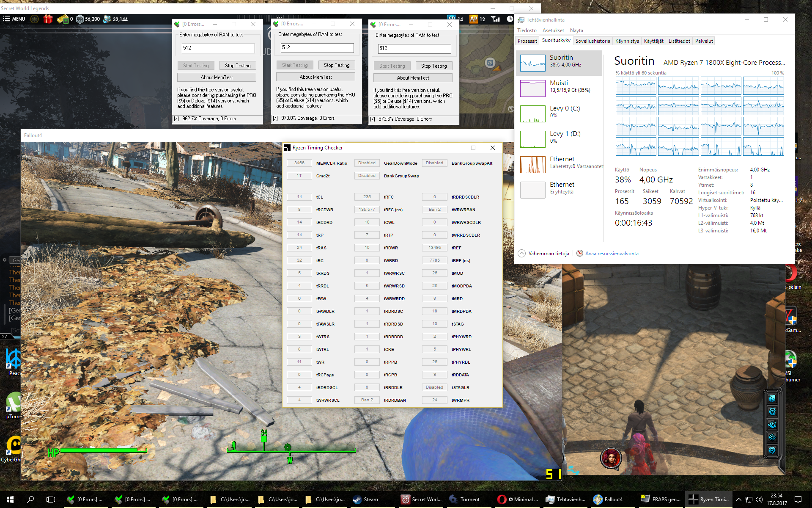Viewport: 812px width, 508px height.
Task: Click the red-haired character portrait icon
Action: pos(611,458)
